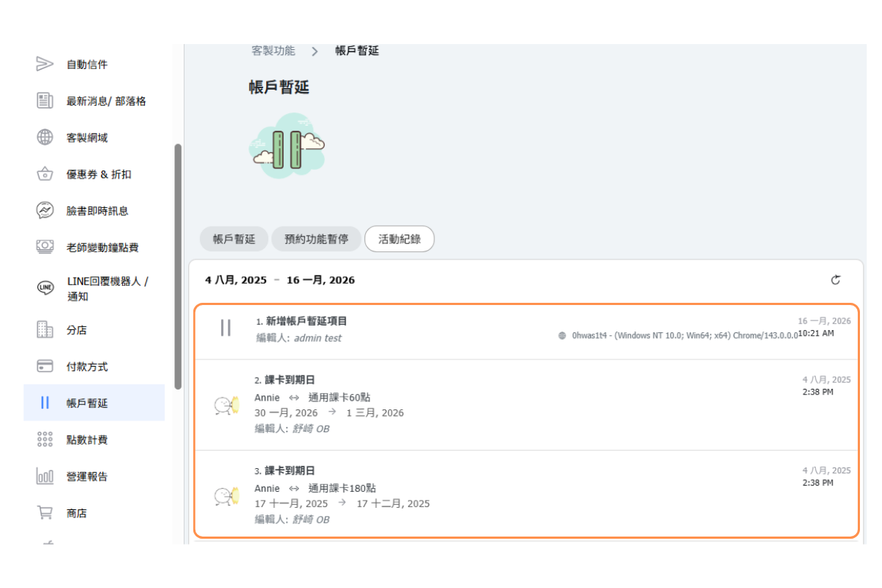Click the date range 4 八月, 2025 – 16 一月, 2026
Screen dimensions: 882x588
[280, 280]
